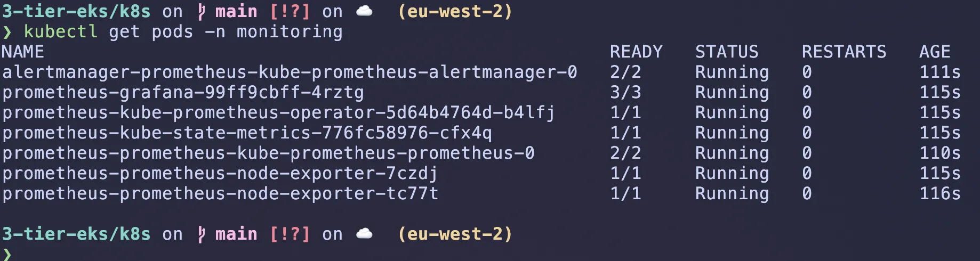Click the cloud icon in the first prompt
This screenshot has width=980, height=261.
(364, 11)
